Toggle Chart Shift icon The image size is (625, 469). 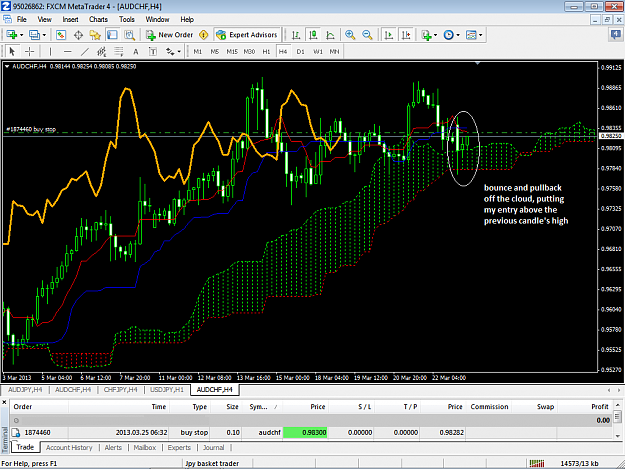coord(406,35)
